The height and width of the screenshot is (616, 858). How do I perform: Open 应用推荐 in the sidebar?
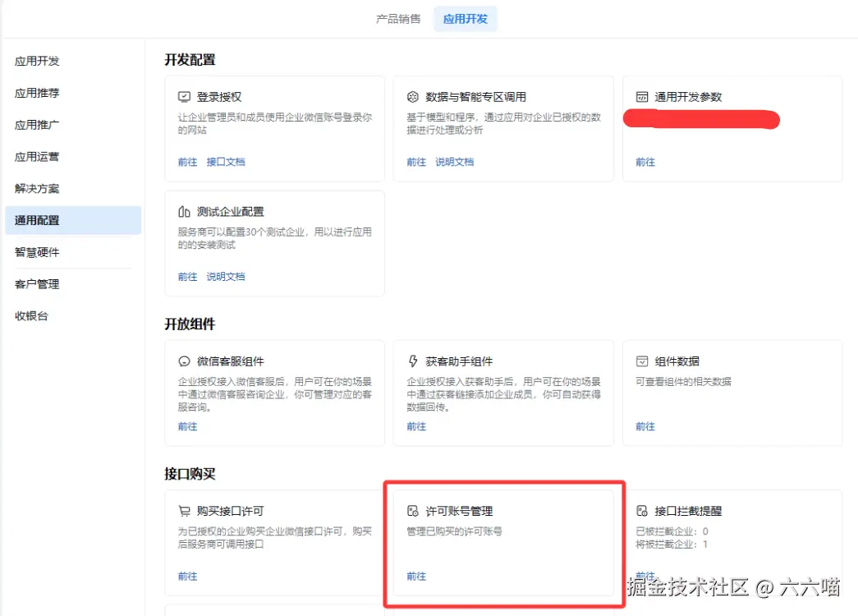(37, 93)
